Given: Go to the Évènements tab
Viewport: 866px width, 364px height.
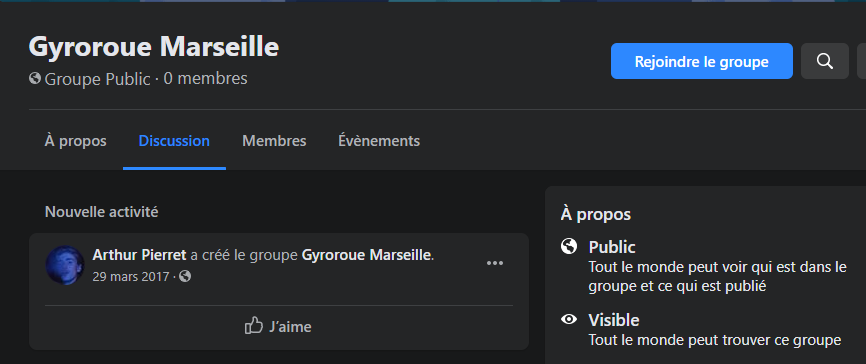Looking at the screenshot, I should [x=379, y=141].
